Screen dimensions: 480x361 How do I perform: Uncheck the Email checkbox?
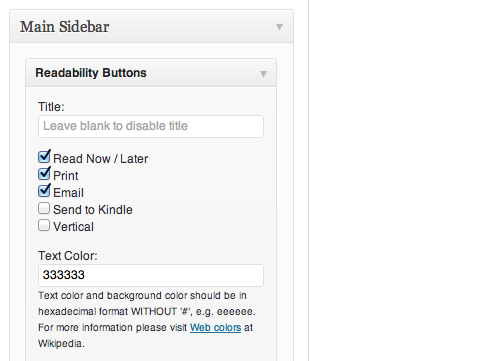(44, 190)
